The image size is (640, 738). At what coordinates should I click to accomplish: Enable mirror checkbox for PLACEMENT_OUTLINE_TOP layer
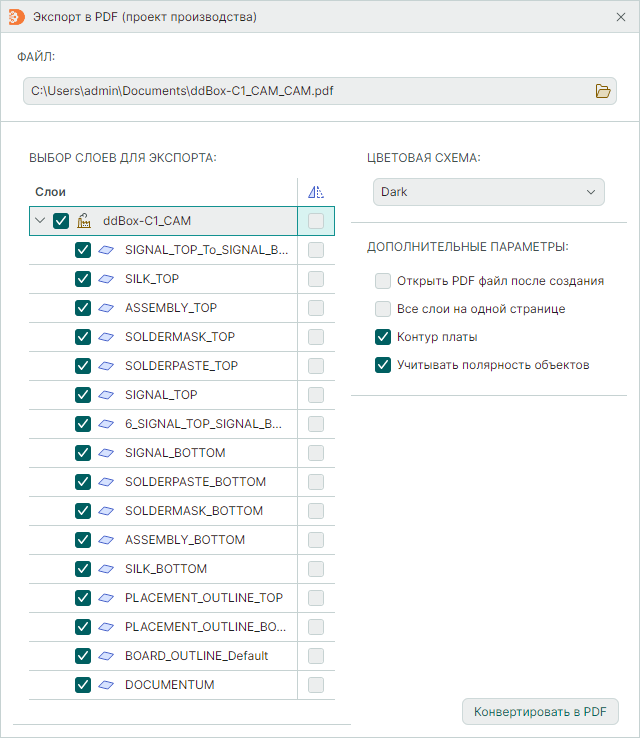pos(316,598)
